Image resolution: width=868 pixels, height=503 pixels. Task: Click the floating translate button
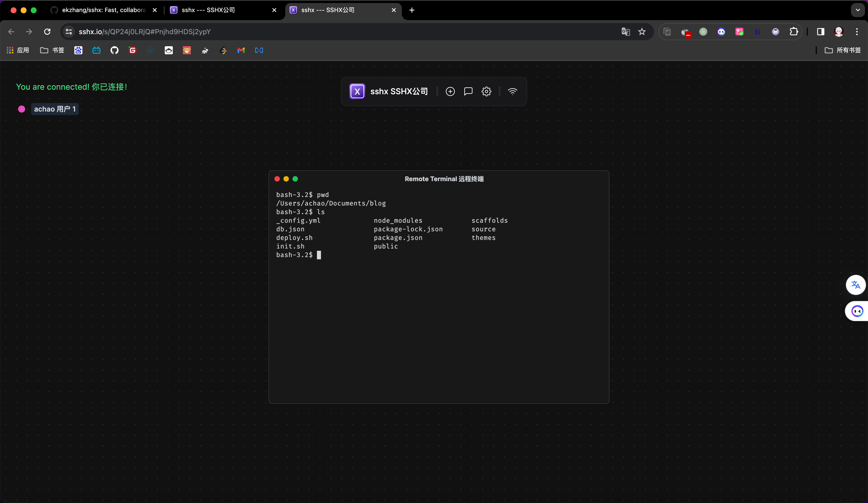[x=856, y=285]
